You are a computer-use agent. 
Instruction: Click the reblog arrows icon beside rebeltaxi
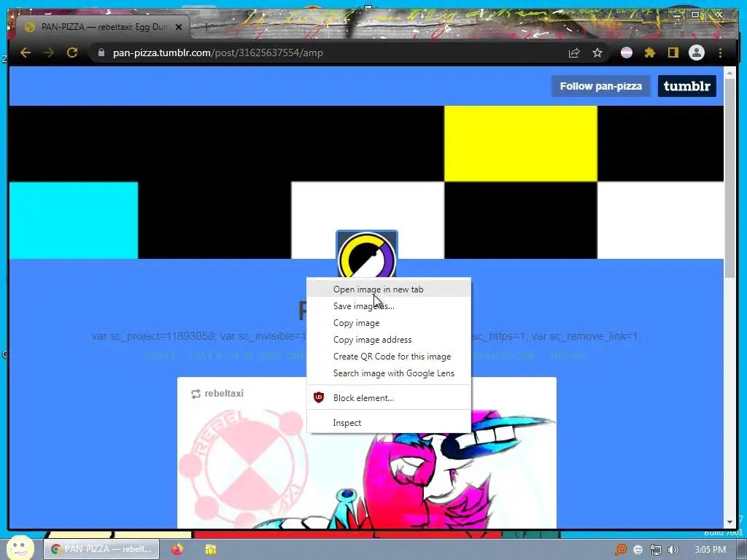point(196,394)
